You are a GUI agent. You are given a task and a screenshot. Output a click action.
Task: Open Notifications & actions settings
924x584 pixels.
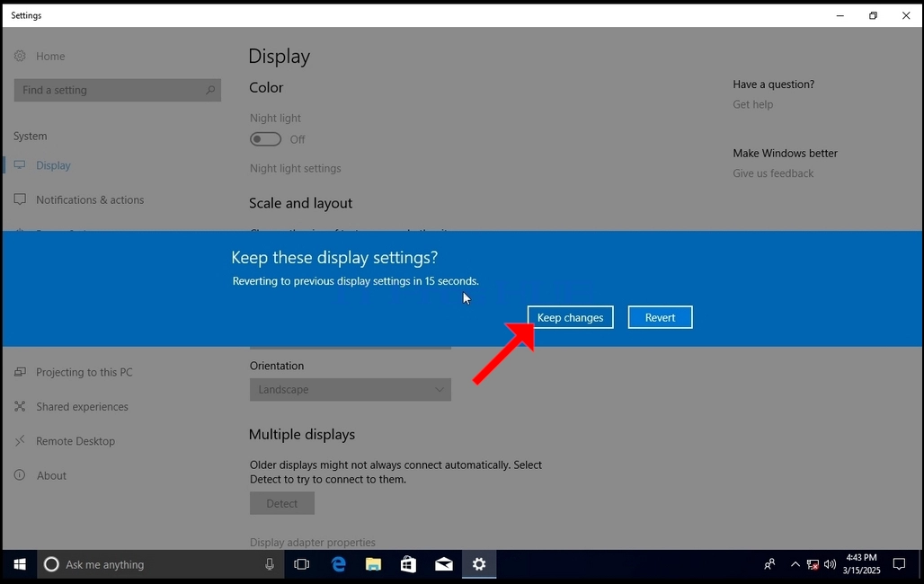click(90, 199)
